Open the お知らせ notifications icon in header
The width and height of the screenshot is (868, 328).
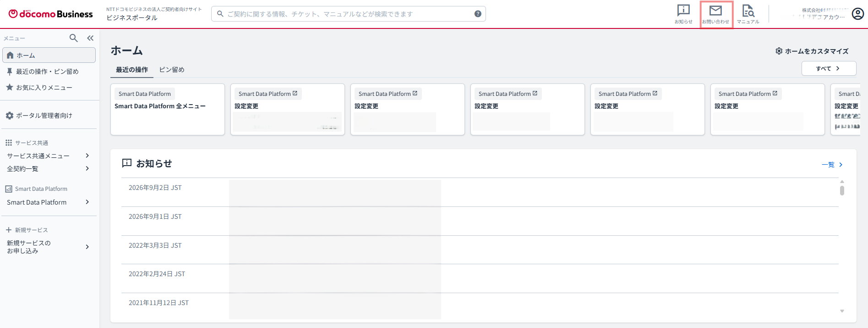click(x=683, y=14)
